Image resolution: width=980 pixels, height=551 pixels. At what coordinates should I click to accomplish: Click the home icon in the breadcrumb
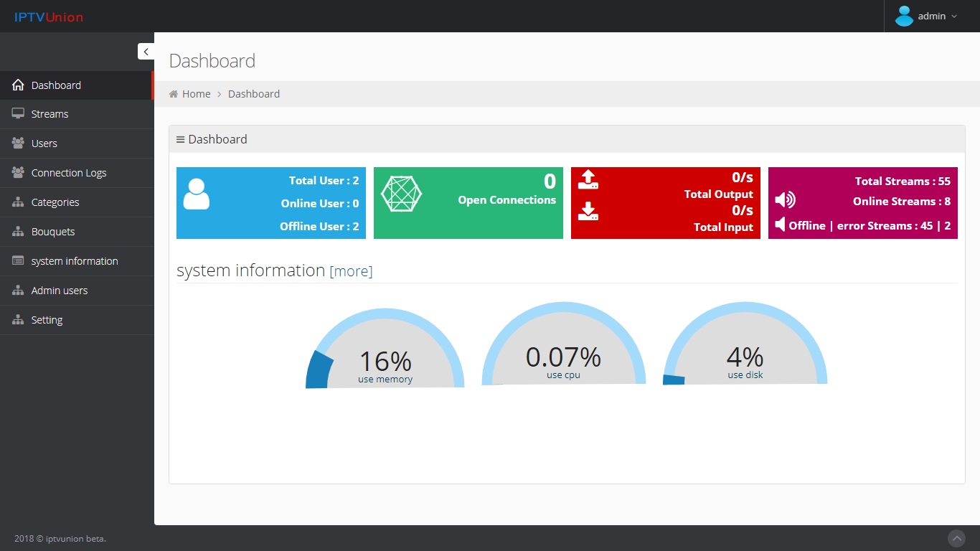(x=174, y=94)
